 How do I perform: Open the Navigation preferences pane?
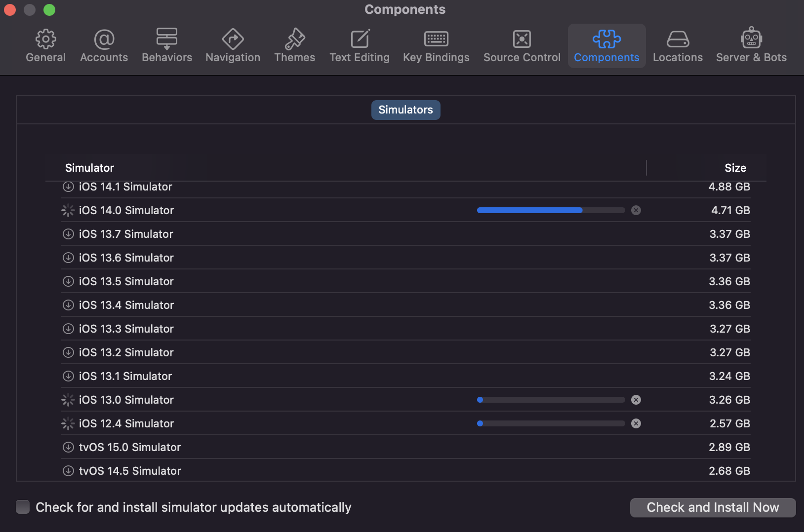[233, 46]
